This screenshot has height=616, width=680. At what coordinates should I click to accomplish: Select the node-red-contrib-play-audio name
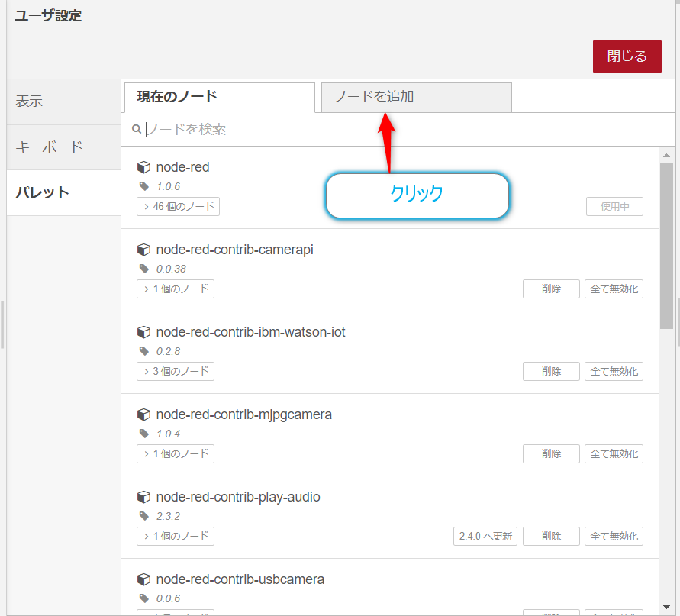(x=238, y=497)
